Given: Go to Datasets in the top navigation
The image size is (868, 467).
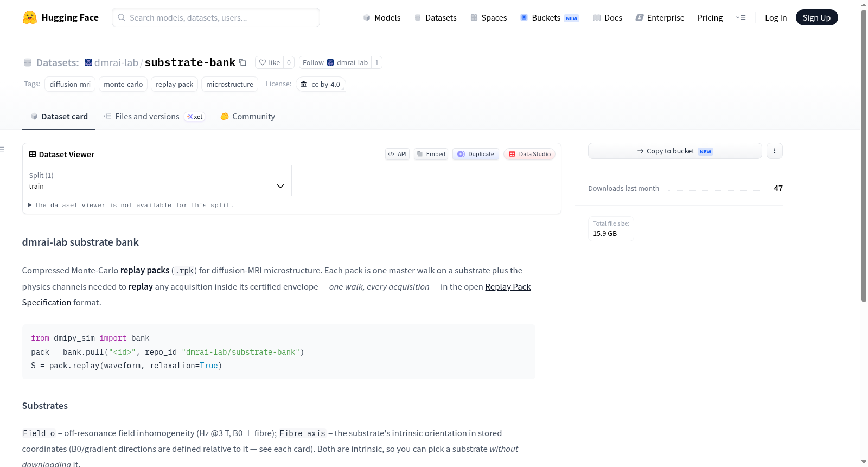Looking at the screenshot, I should [435, 17].
